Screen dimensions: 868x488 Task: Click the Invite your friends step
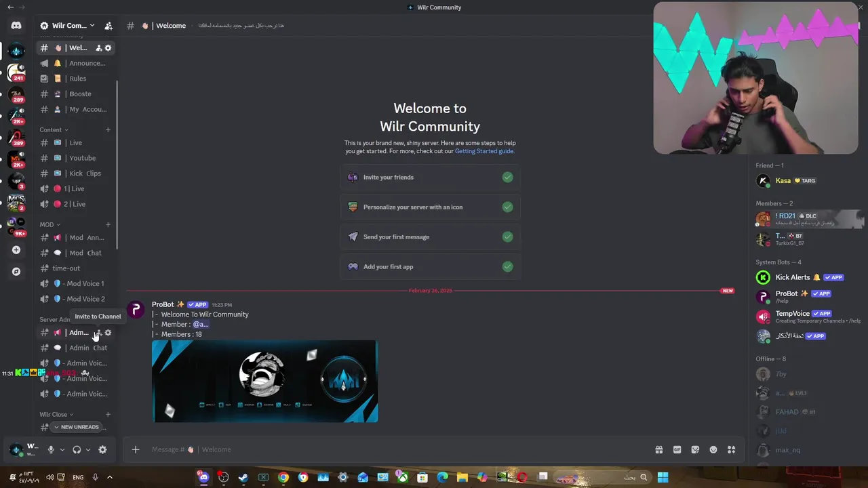pyautogui.click(x=430, y=178)
